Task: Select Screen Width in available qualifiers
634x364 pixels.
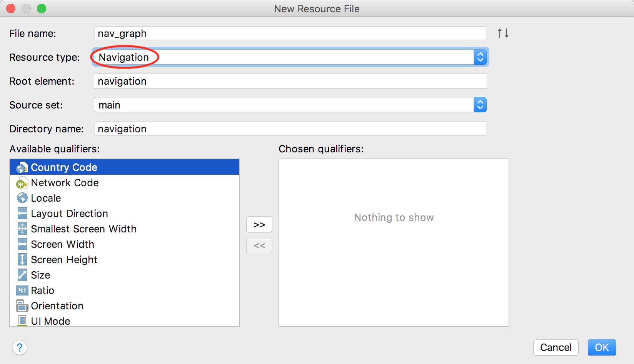Action: click(x=62, y=244)
